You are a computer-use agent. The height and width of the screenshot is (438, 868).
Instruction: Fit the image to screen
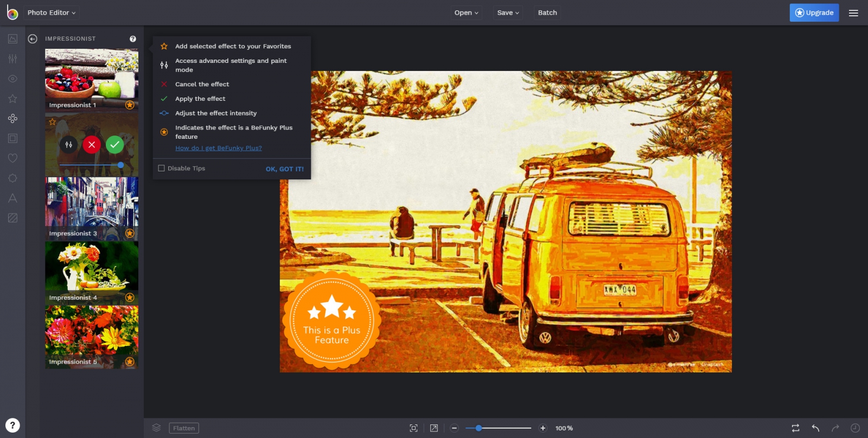pos(413,428)
